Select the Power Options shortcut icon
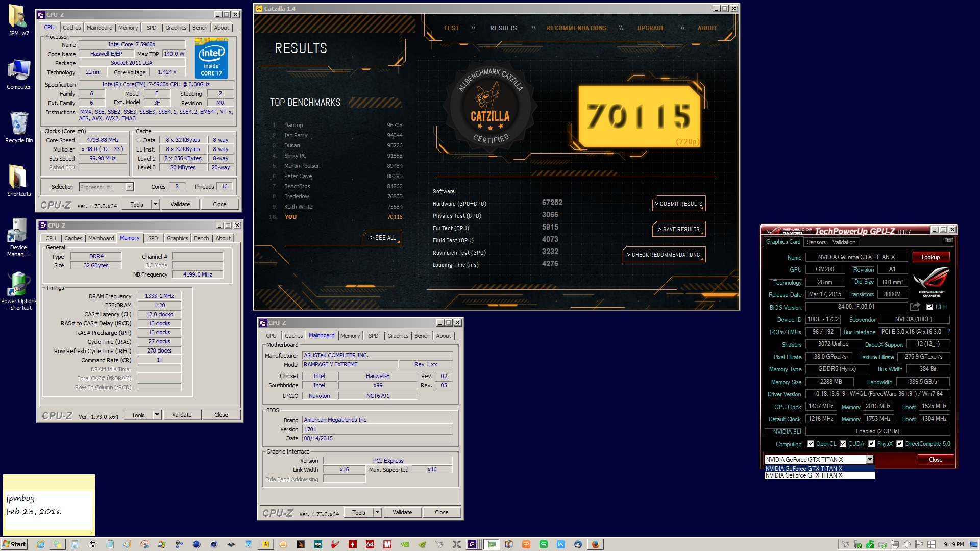 (19, 291)
